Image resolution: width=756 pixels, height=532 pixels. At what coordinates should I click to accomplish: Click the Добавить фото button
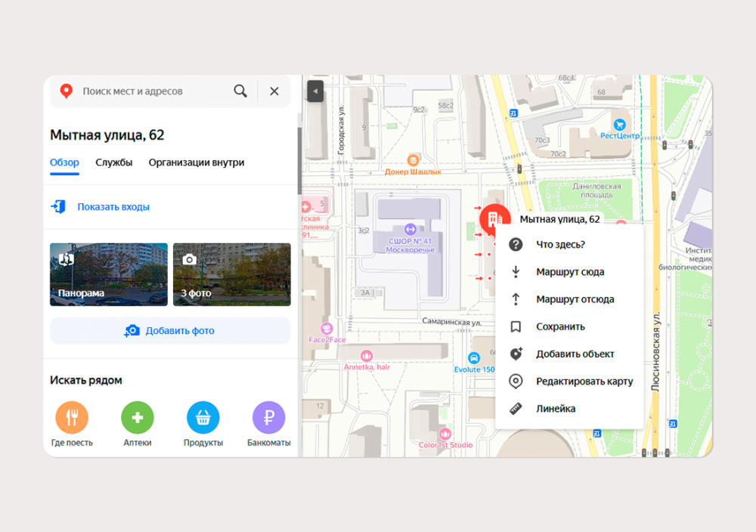click(170, 330)
